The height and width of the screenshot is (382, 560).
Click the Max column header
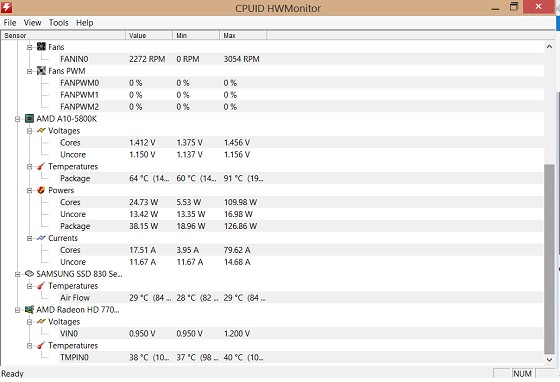click(x=243, y=35)
